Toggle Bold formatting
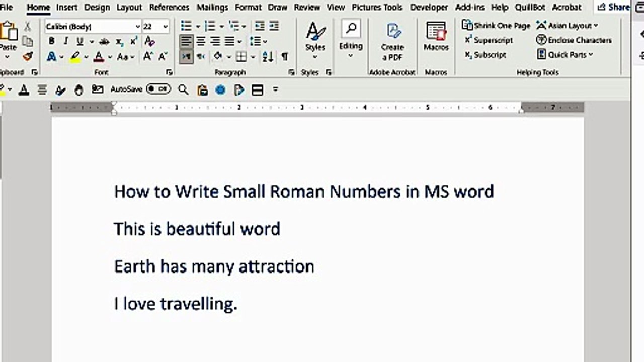This screenshot has height=362, width=644. coord(51,41)
